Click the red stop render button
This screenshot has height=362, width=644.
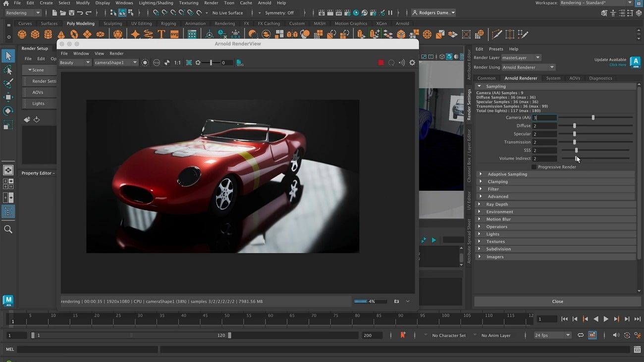[x=380, y=63]
